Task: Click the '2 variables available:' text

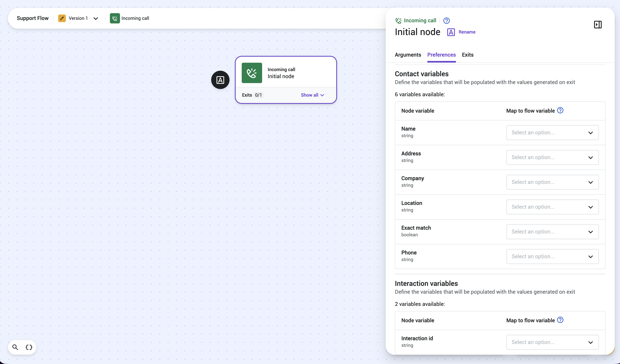Action: click(420, 304)
